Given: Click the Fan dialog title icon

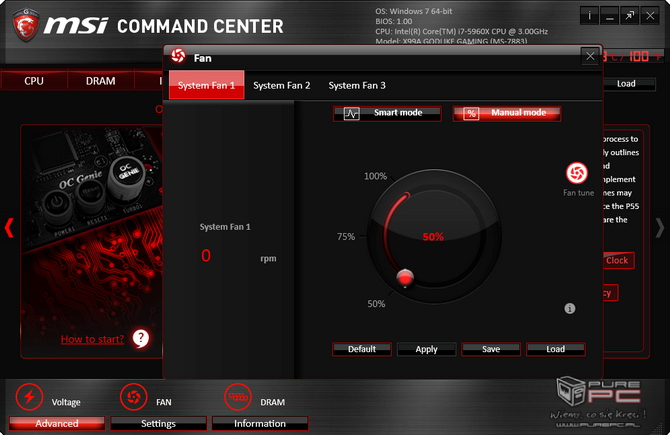Looking at the screenshot, I should click(178, 56).
